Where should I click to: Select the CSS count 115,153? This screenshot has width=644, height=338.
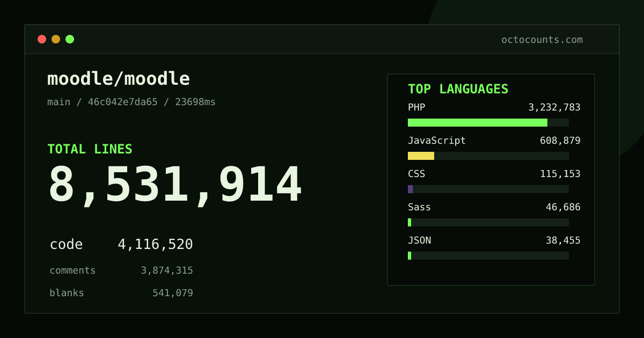[x=560, y=174]
